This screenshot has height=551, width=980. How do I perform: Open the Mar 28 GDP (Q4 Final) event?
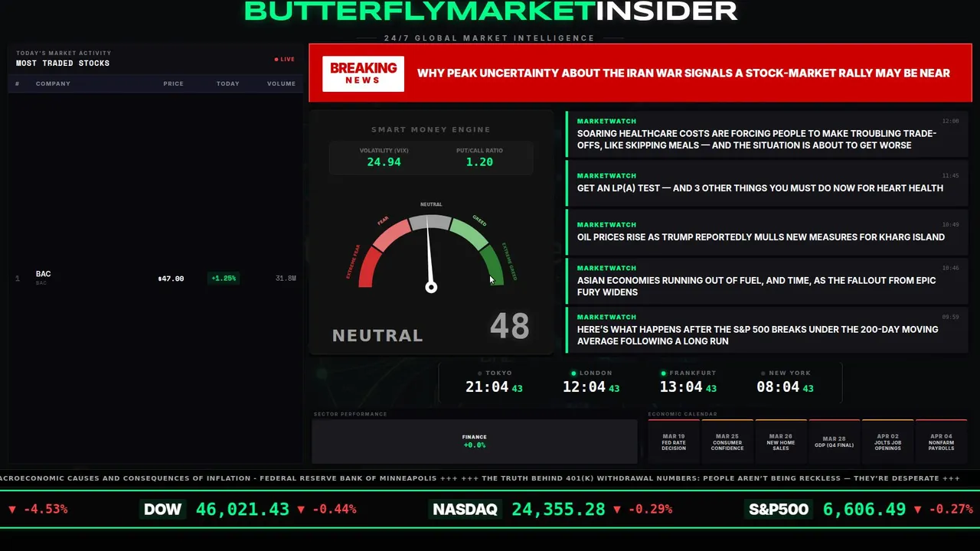click(x=835, y=442)
